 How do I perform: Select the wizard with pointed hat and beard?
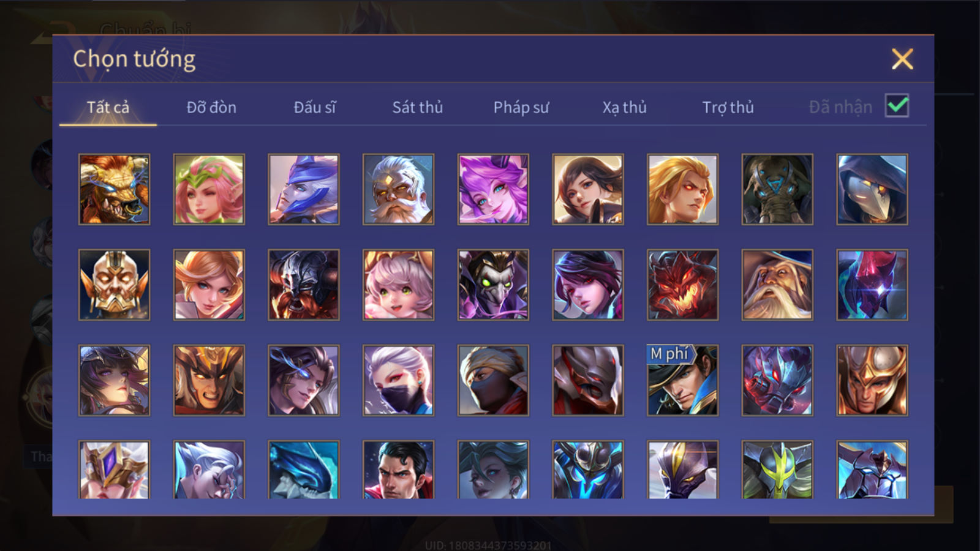pyautogui.click(x=777, y=285)
